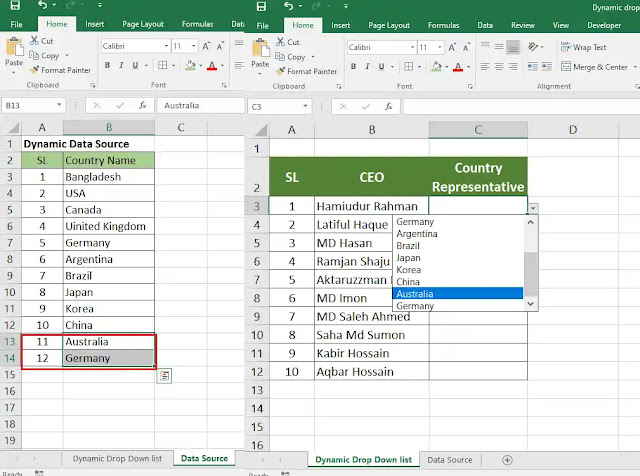Click Fill Color bucket in left window
The width and height of the screenshot is (640, 476).
[x=190, y=65]
